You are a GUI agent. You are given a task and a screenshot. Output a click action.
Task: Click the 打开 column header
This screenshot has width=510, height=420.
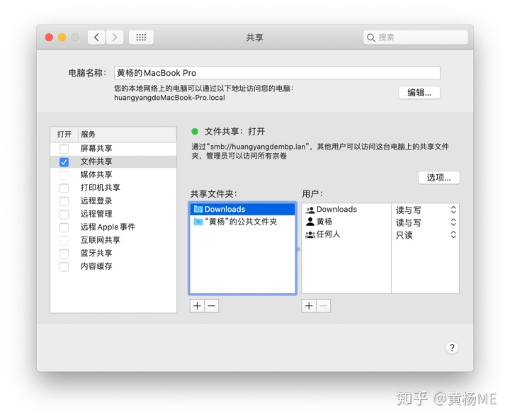(64, 135)
